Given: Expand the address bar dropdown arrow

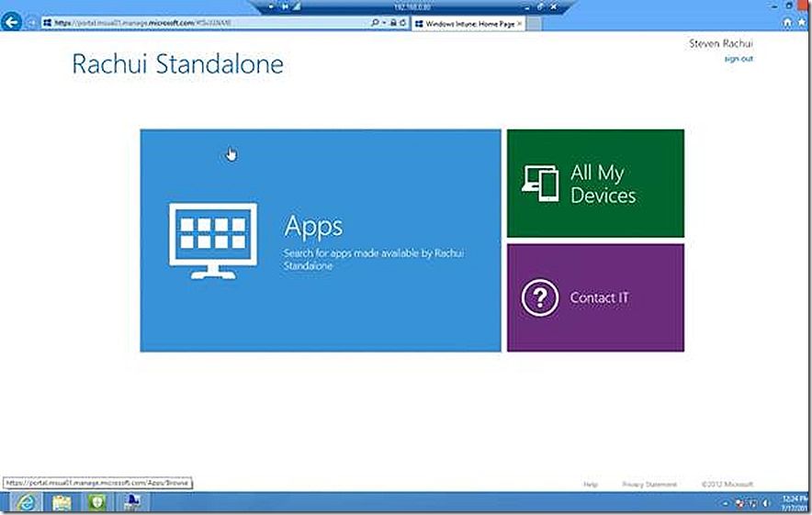Looking at the screenshot, I should [384, 23].
